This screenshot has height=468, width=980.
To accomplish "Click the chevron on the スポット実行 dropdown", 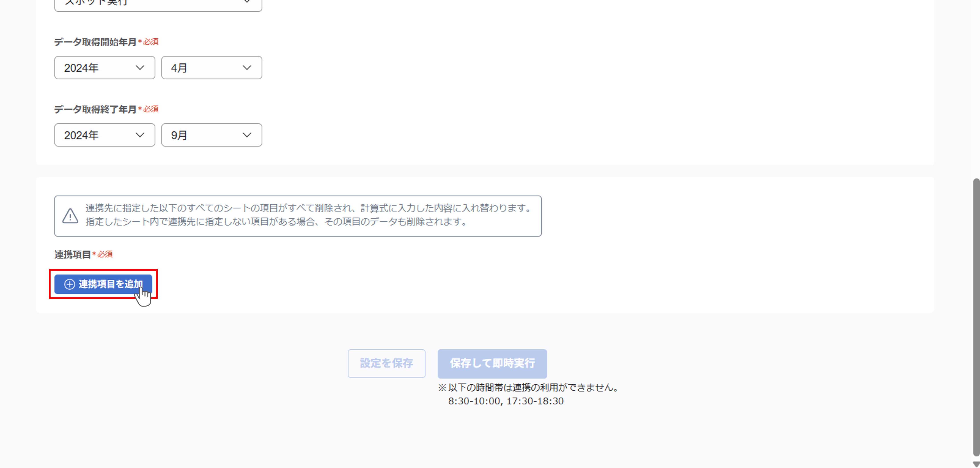I will click(x=247, y=2).
